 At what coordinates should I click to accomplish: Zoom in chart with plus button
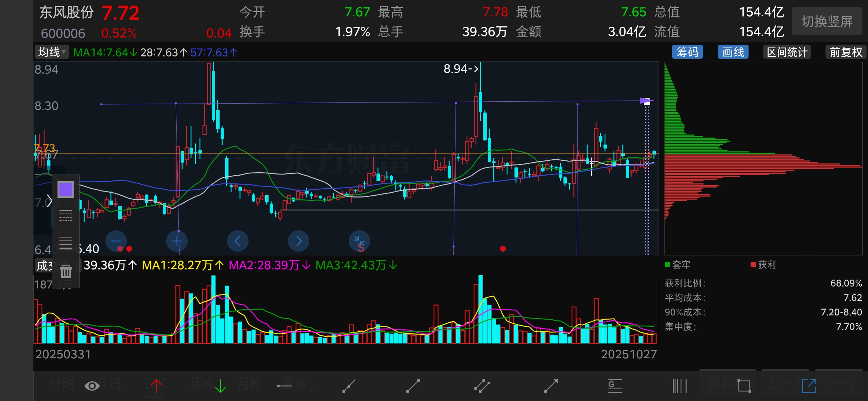pyautogui.click(x=177, y=241)
